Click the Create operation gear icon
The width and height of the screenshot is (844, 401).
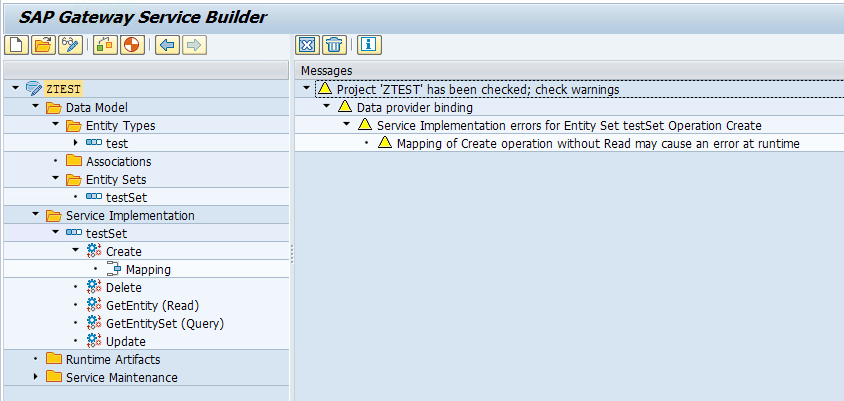[x=94, y=251]
